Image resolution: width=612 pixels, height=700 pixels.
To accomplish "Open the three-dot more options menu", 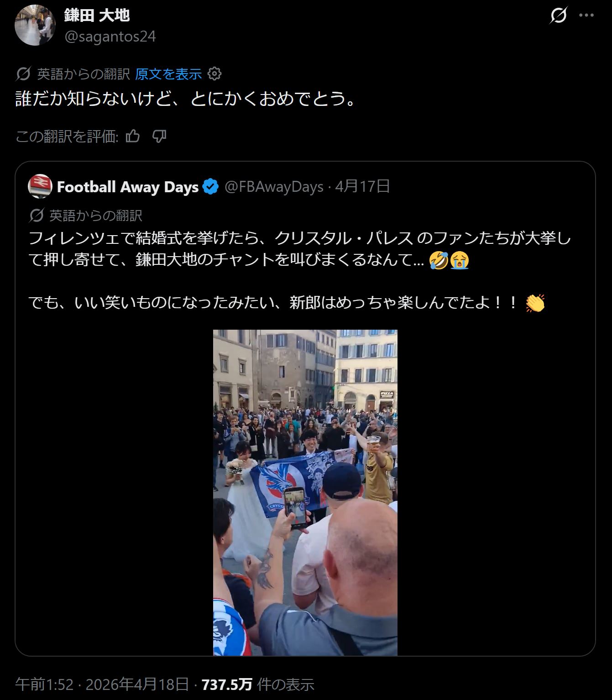I will [x=586, y=16].
